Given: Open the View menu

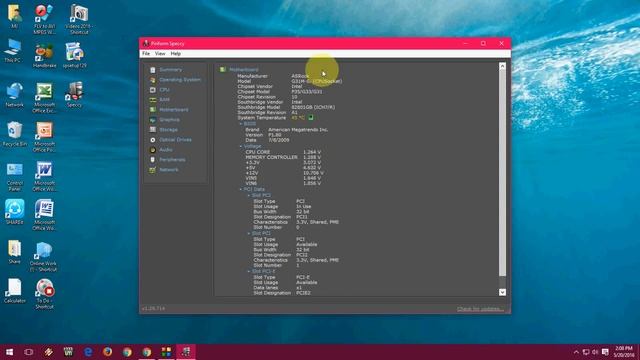Looking at the screenshot, I should point(160,53).
